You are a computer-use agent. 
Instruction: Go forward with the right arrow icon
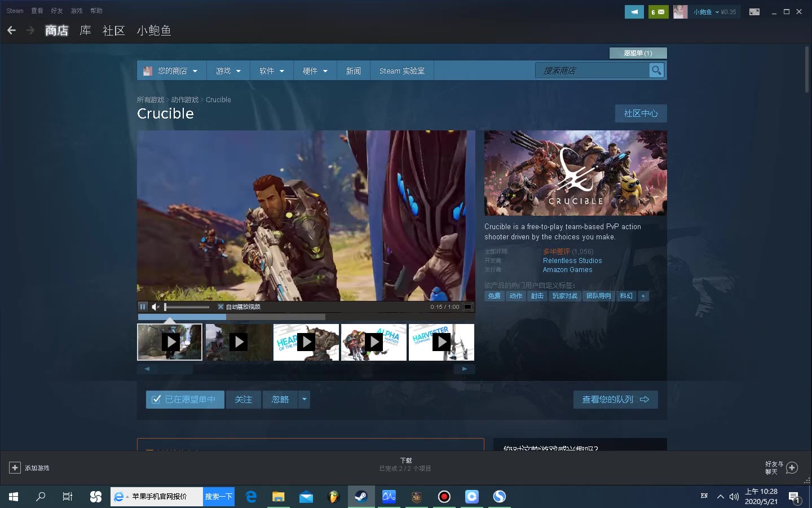click(x=30, y=30)
